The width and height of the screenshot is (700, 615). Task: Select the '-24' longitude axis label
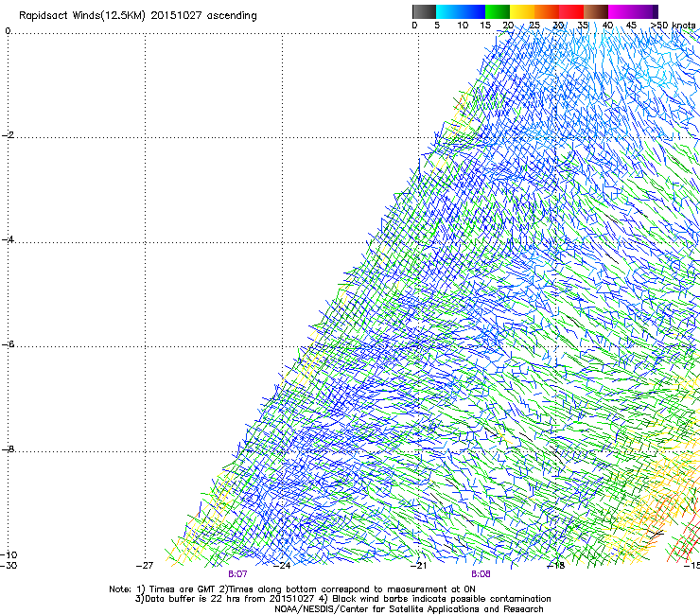[282, 566]
